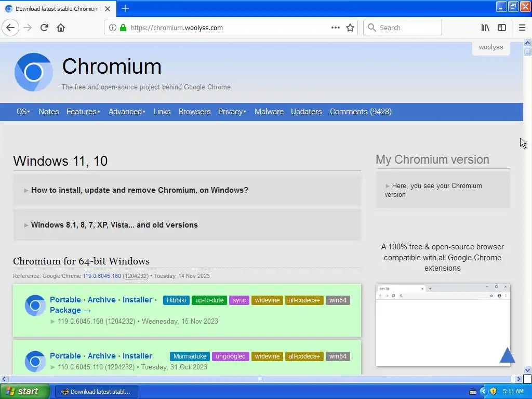The height and width of the screenshot is (399, 532).
Task: Go back to the previous page
Action: click(x=10, y=28)
